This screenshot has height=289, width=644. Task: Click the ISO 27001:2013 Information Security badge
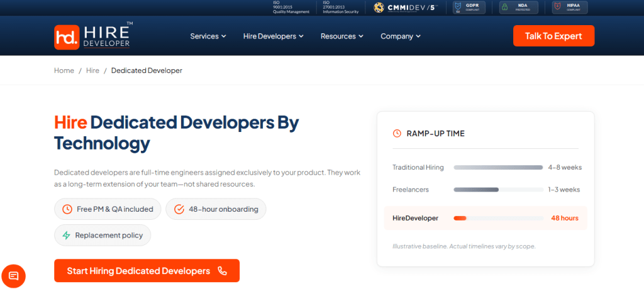(x=340, y=8)
